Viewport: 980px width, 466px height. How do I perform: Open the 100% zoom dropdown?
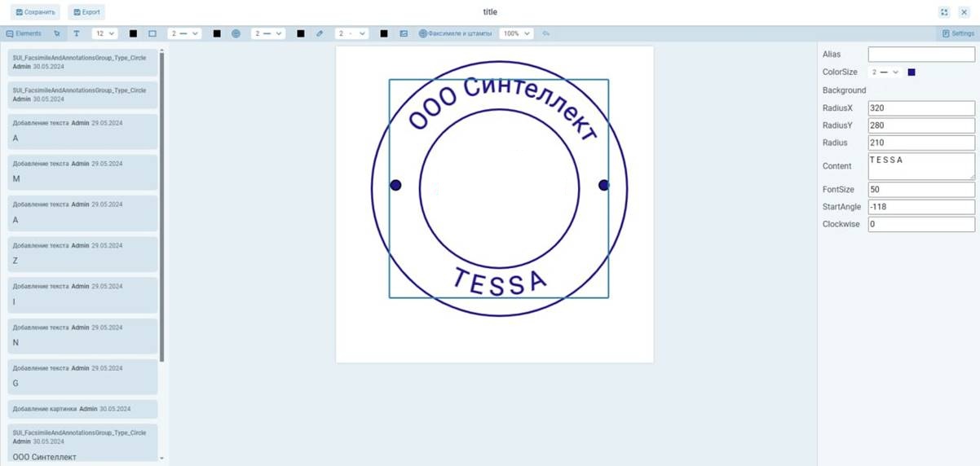(516, 33)
